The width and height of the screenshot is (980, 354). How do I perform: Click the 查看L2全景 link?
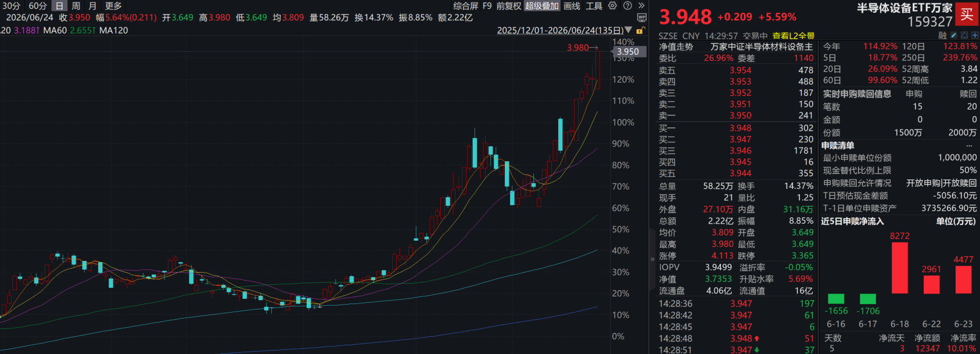[793, 36]
